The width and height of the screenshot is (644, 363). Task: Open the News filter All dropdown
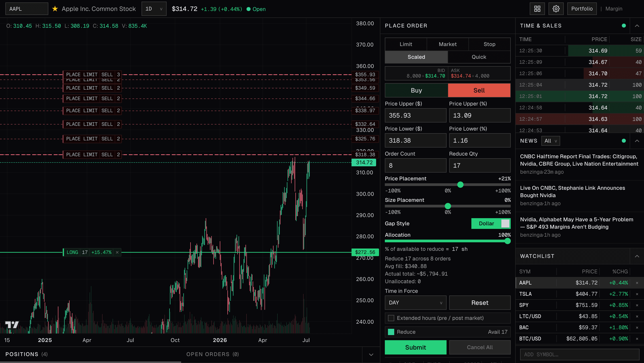551,141
